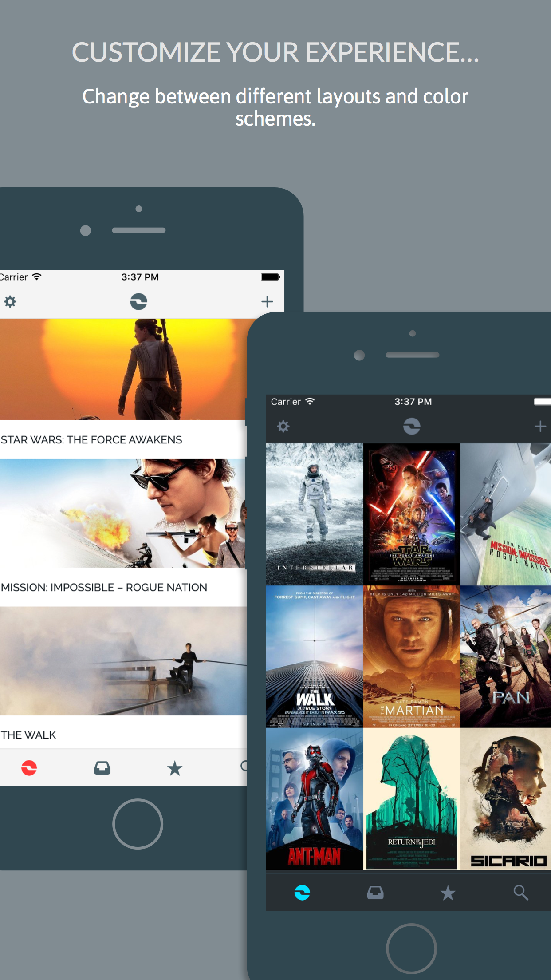Tap 'Carrier' label on dark phone
Image resolution: width=551 pixels, height=980 pixels.
pos(286,402)
